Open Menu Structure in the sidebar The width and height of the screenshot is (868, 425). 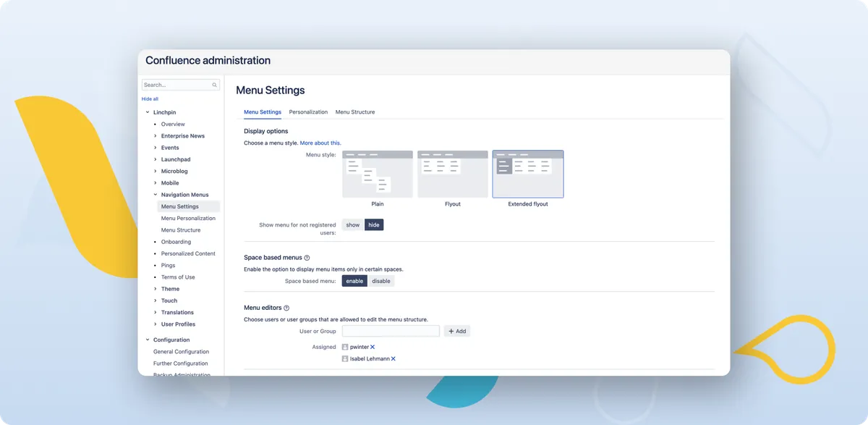click(x=181, y=230)
